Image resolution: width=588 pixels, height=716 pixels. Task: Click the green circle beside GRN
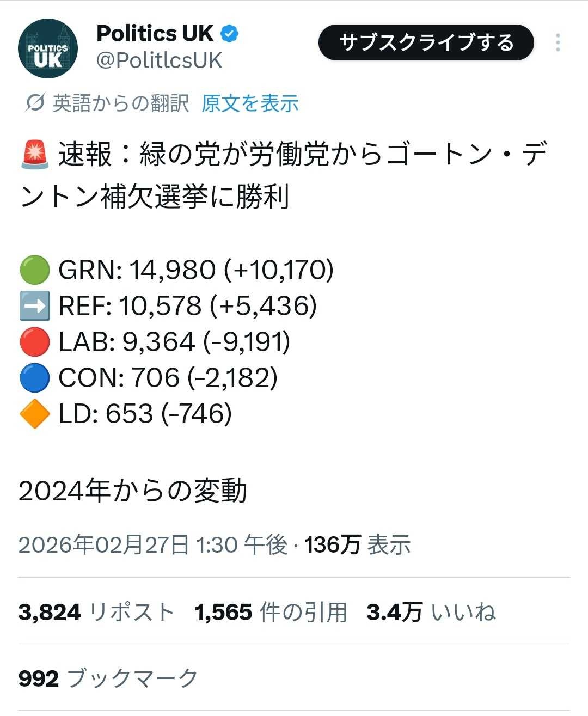(35, 270)
